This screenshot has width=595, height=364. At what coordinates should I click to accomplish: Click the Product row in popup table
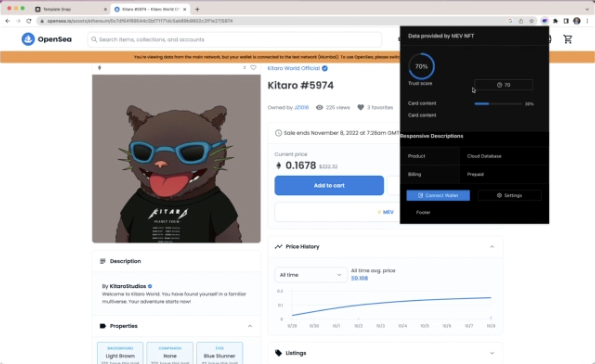tap(474, 156)
